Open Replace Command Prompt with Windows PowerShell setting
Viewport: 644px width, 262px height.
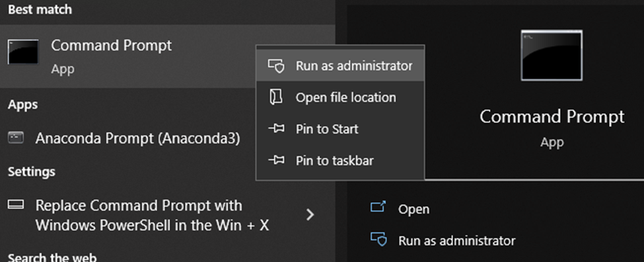(x=152, y=215)
